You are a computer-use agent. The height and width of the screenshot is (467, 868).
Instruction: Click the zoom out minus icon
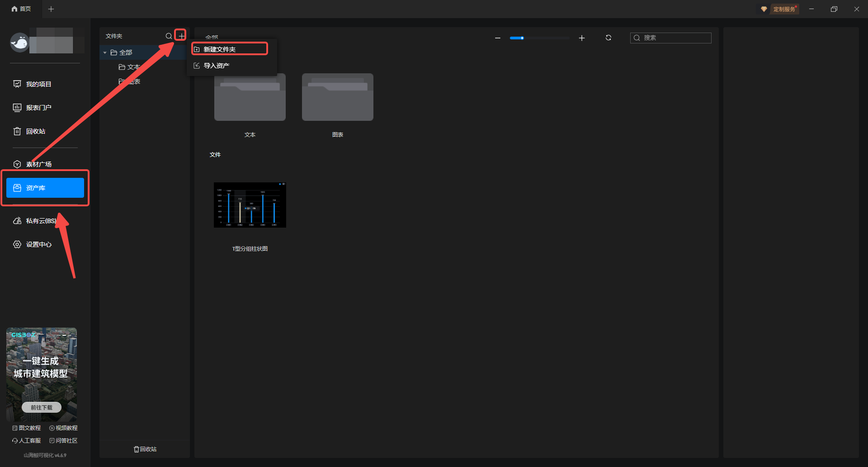point(498,38)
